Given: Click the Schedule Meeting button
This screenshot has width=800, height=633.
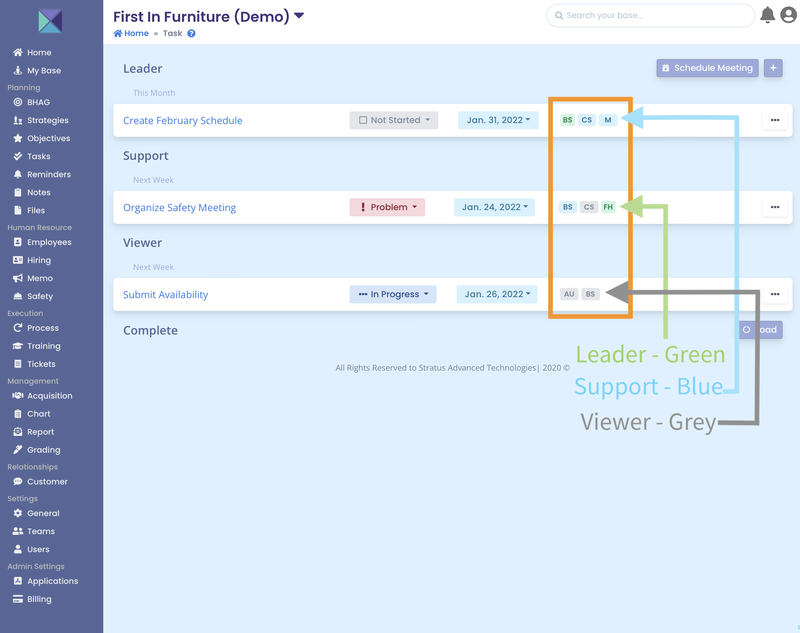Looking at the screenshot, I should pos(707,68).
